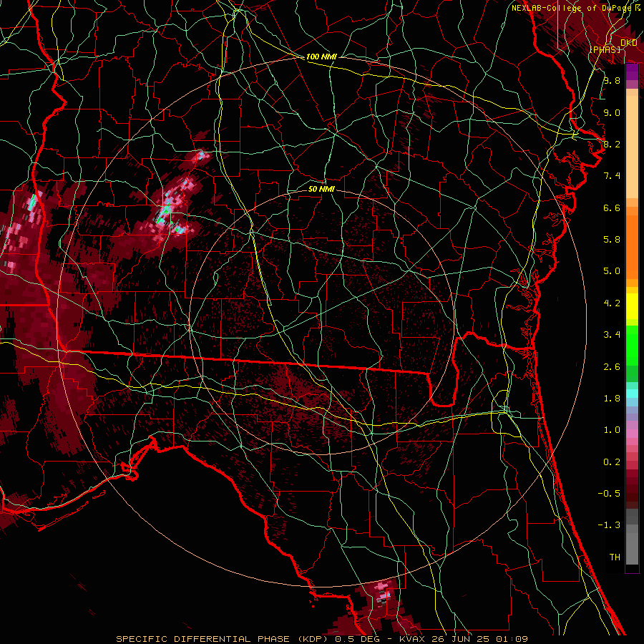Click the 9.0 value on the color scale
This screenshot has height=644, width=644.
[x=612, y=112]
